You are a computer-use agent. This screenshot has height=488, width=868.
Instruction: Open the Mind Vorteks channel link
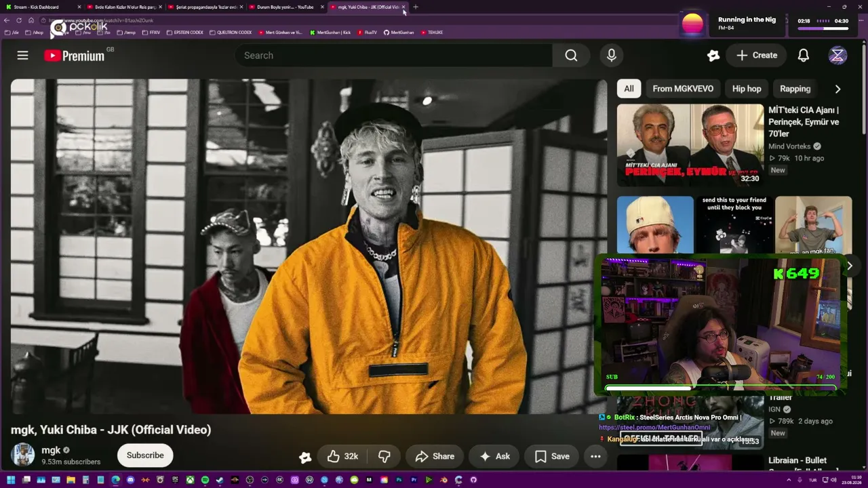click(x=790, y=146)
